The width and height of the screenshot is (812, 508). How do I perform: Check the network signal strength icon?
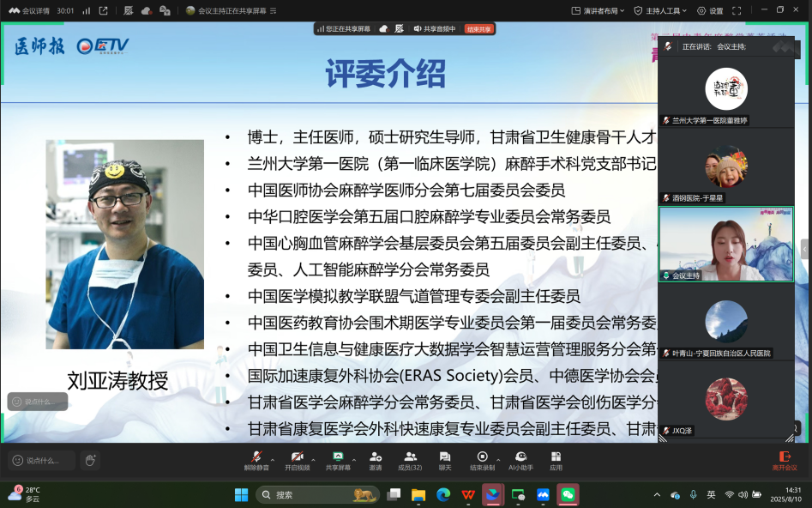coord(87,10)
